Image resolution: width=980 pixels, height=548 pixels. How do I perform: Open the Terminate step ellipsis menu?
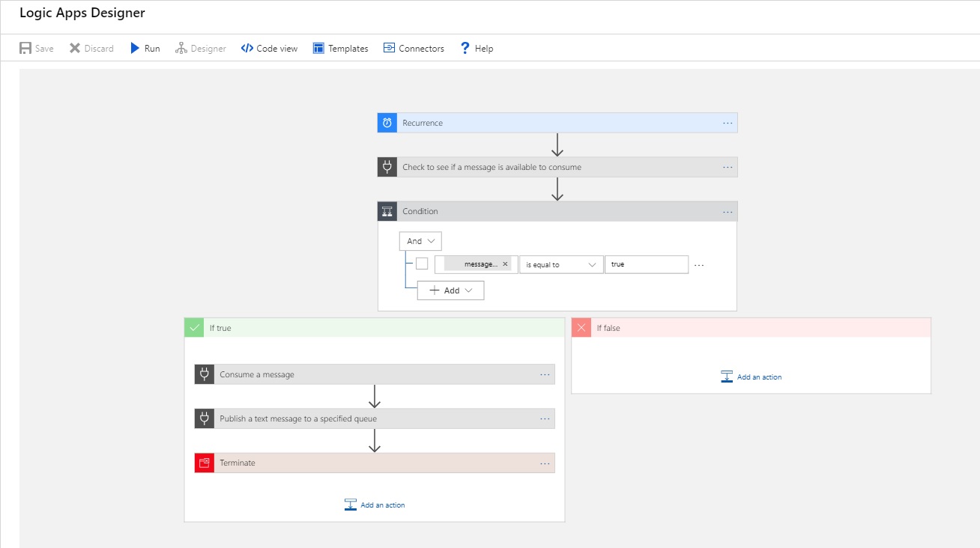[545, 463]
